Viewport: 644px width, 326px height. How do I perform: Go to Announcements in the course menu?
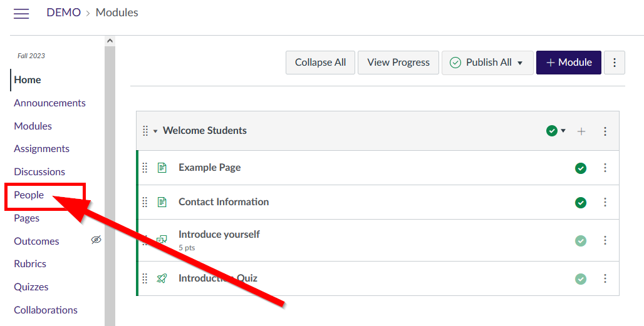click(x=49, y=103)
